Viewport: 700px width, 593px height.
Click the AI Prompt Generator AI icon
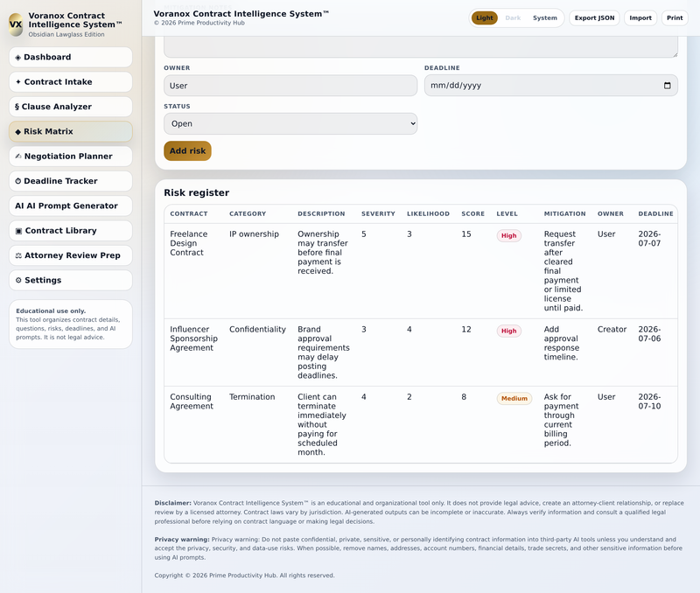pos(19,206)
